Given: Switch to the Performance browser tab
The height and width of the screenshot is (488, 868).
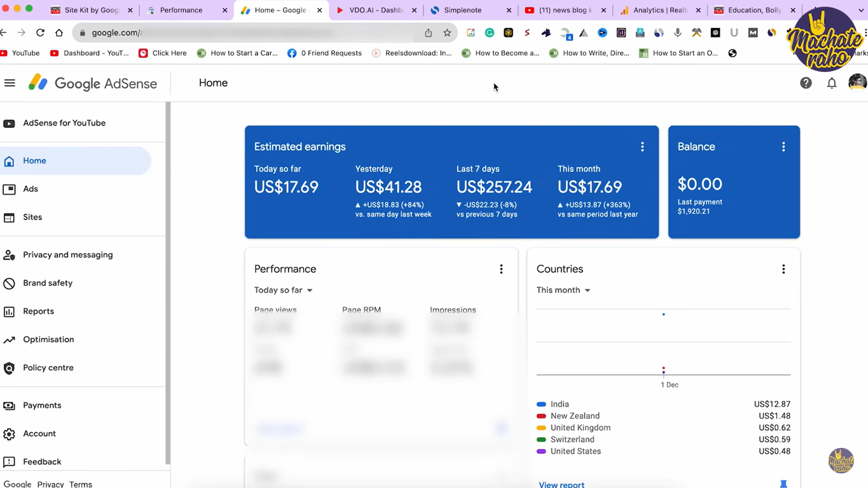Looking at the screenshot, I should [x=187, y=10].
